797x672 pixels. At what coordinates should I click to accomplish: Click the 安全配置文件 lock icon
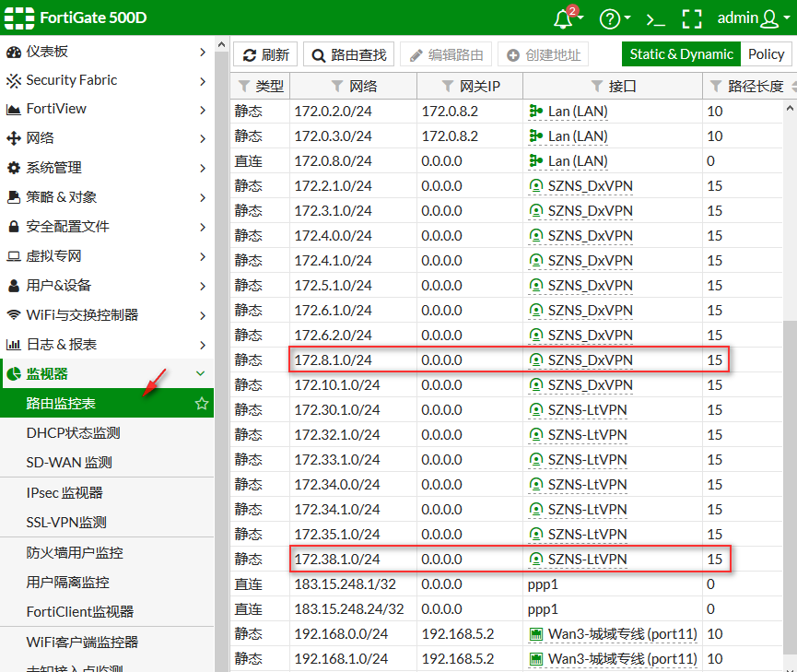14,227
